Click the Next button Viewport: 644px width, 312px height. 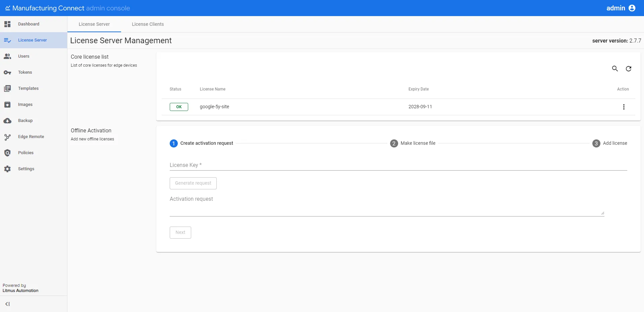point(180,233)
